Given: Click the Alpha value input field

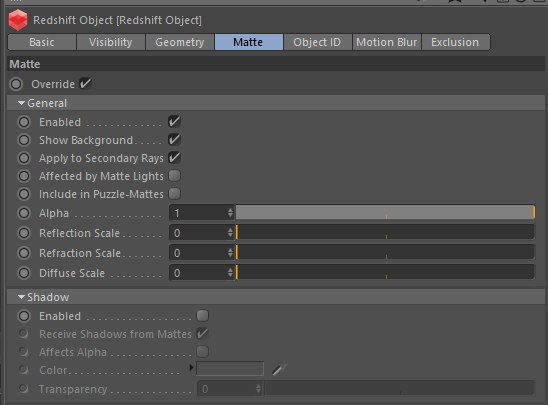Looking at the screenshot, I should (x=198, y=213).
